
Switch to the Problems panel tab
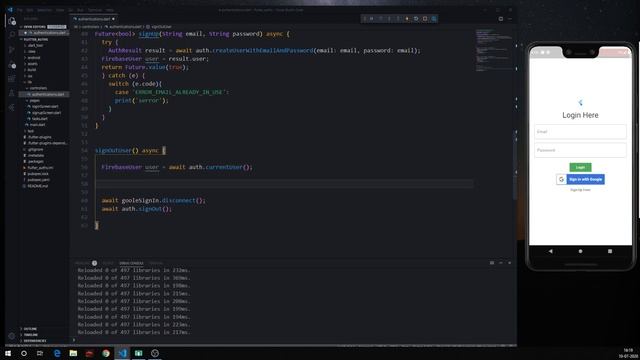click(86, 263)
